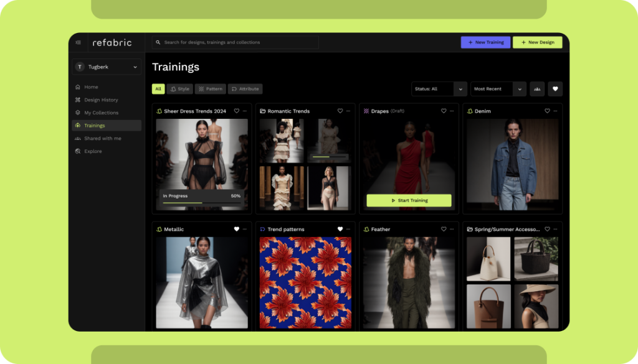Open more options for Denim card
The image size is (638, 364).
[555, 111]
